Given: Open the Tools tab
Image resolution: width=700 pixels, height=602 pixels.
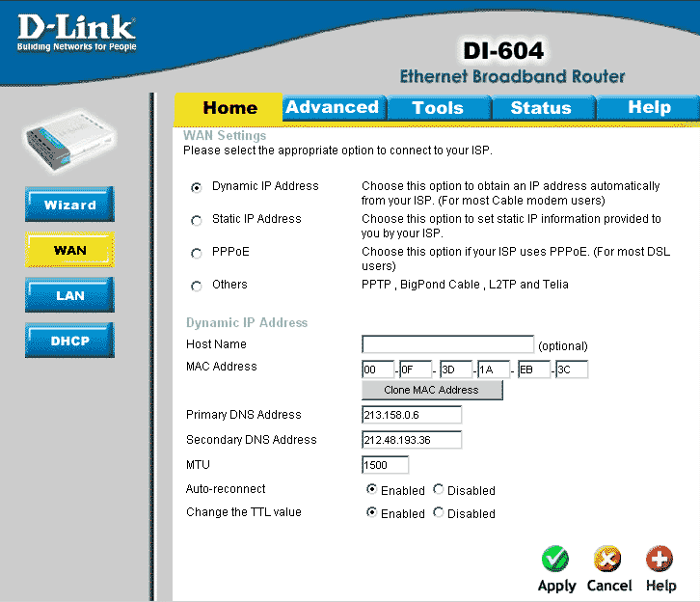Looking at the screenshot, I should [439, 108].
